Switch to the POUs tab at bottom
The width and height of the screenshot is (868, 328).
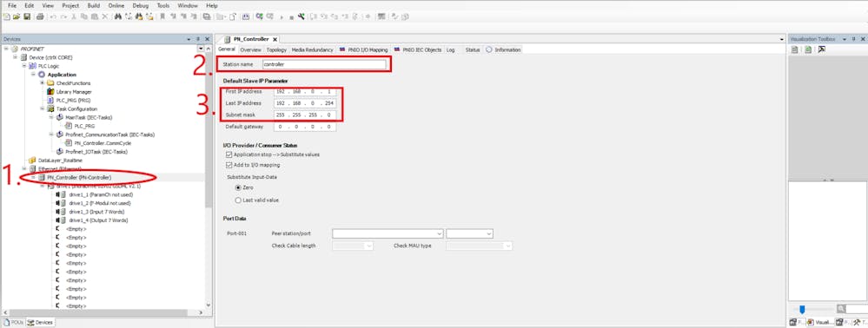(13, 322)
